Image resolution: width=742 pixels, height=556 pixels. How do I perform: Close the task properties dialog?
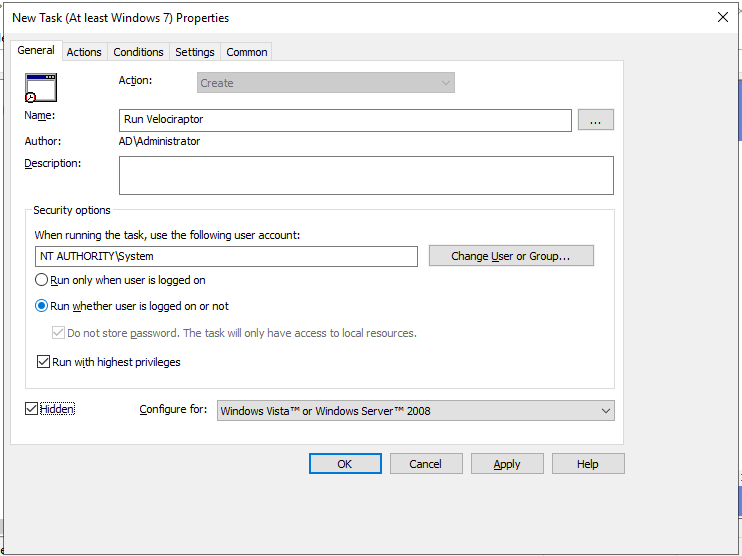point(723,17)
